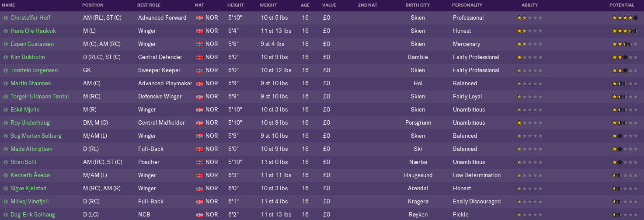Screen dimensions: 644x220
Task: Click info icon next to Stian Solli
Action: point(6,162)
